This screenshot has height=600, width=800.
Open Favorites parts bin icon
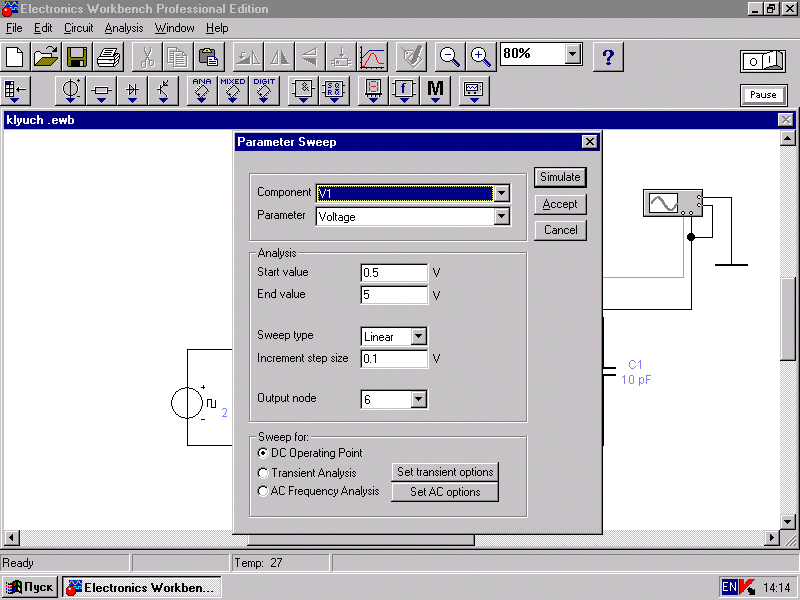tap(15, 91)
